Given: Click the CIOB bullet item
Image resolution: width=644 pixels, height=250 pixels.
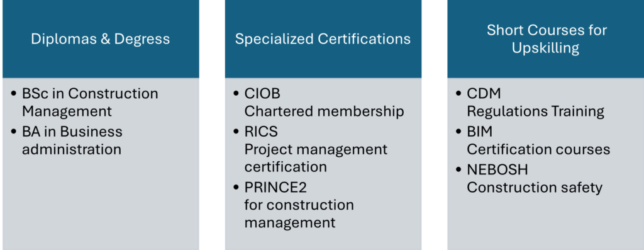Looking at the screenshot, I should (262, 94).
